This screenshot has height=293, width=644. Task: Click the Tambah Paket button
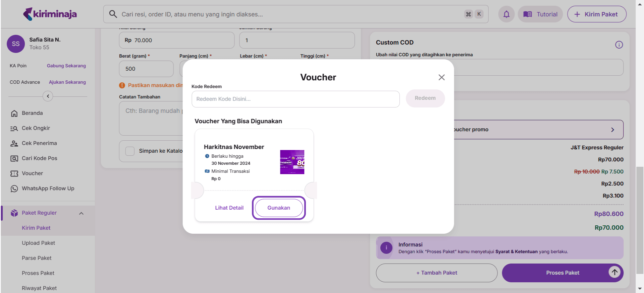coord(437,273)
